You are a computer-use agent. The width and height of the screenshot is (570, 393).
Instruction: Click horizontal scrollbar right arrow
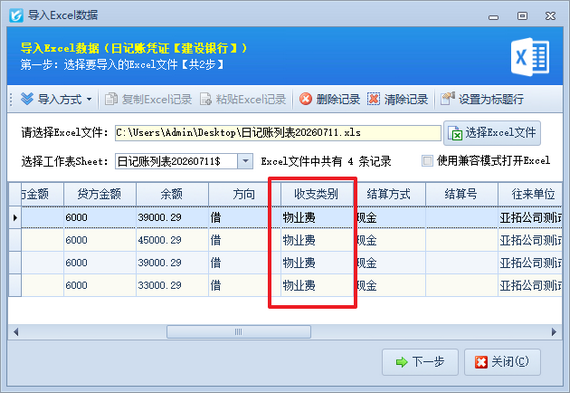(554, 332)
